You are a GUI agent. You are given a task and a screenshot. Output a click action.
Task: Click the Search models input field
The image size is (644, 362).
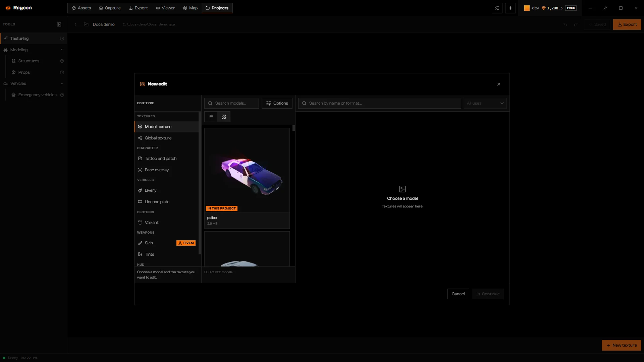coord(231,103)
